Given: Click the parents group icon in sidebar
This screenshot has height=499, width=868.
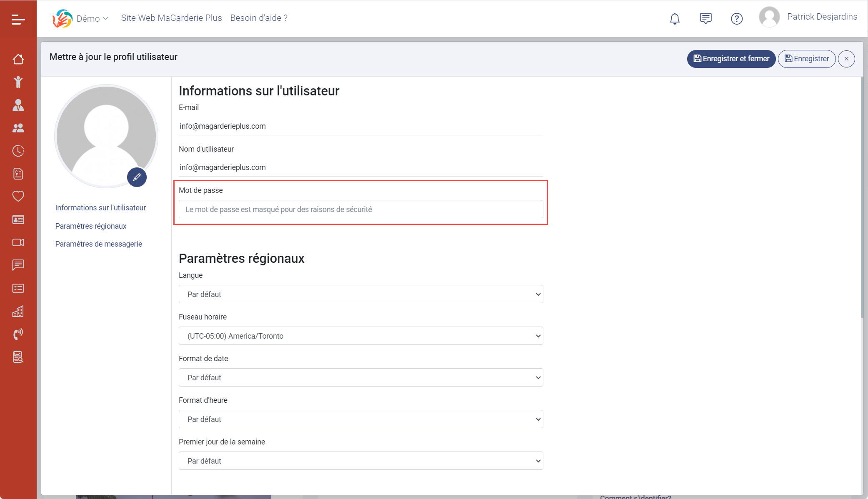Looking at the screenshot, I should (x=18, y=128).
